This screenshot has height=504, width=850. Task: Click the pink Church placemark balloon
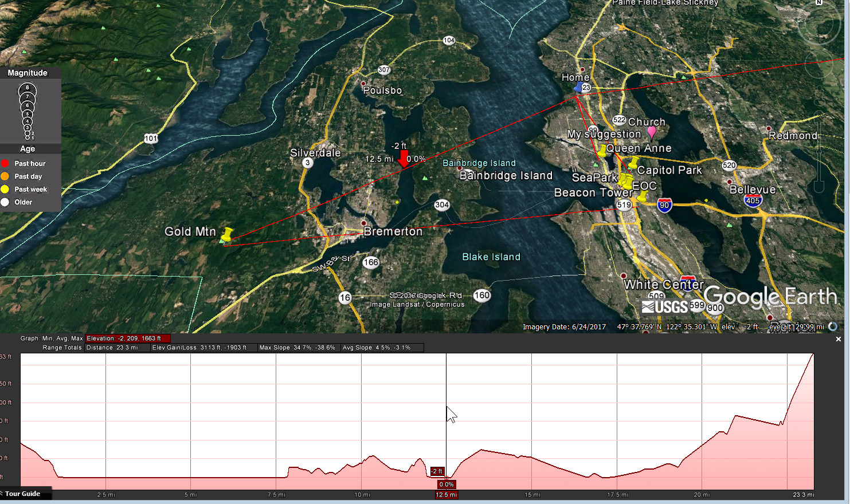pyautogui.click(x=652, y=132)
